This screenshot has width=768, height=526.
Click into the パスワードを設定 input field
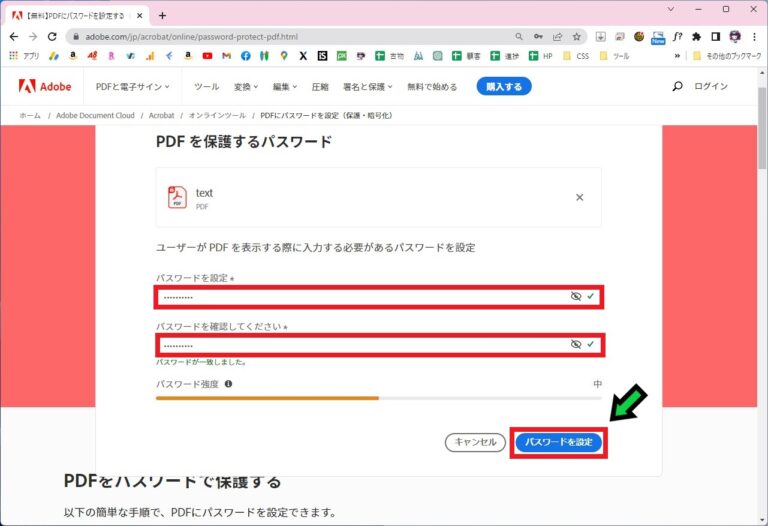click(360, 297)
